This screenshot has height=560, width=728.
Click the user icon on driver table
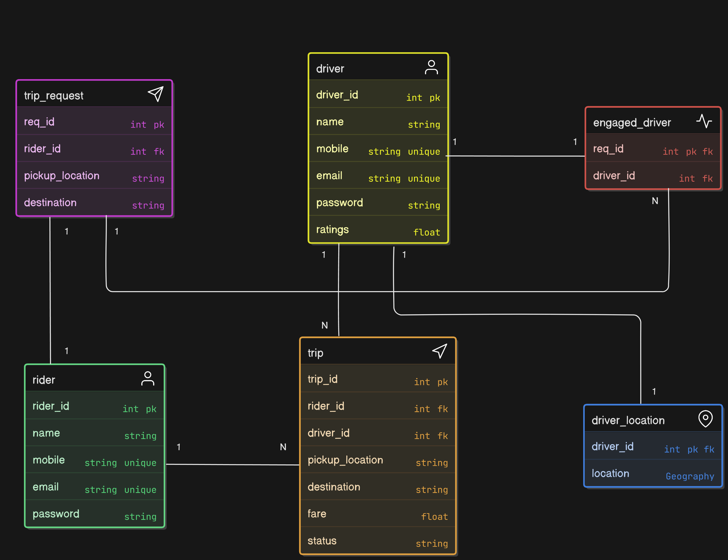pyautogui.click(x=431, y=67)
